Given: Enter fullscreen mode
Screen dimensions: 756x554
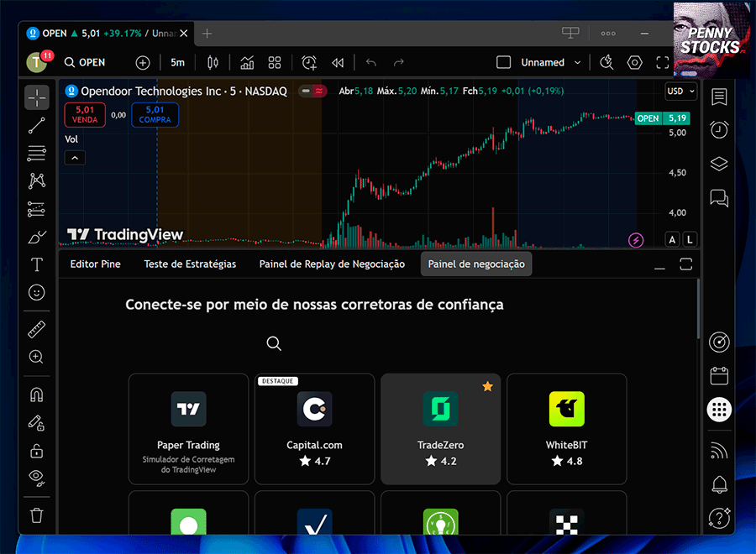Looking at the screenshot, I should [x=663, y=63].
